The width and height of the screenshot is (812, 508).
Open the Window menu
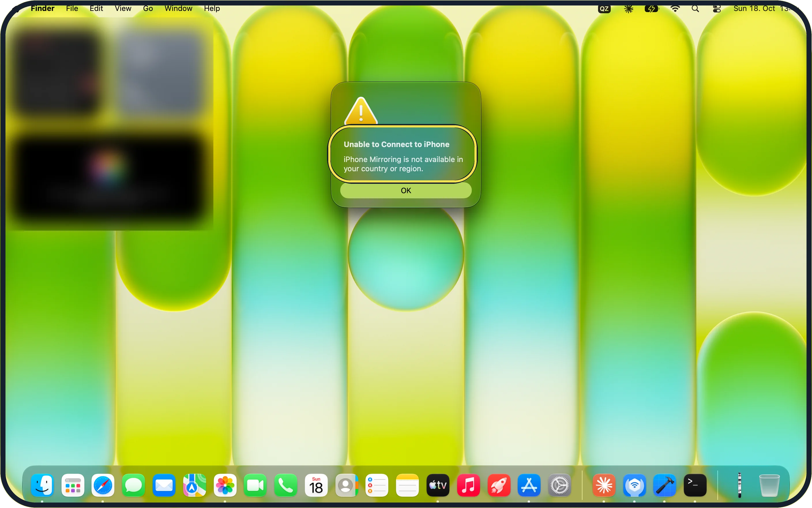[178, 8]
